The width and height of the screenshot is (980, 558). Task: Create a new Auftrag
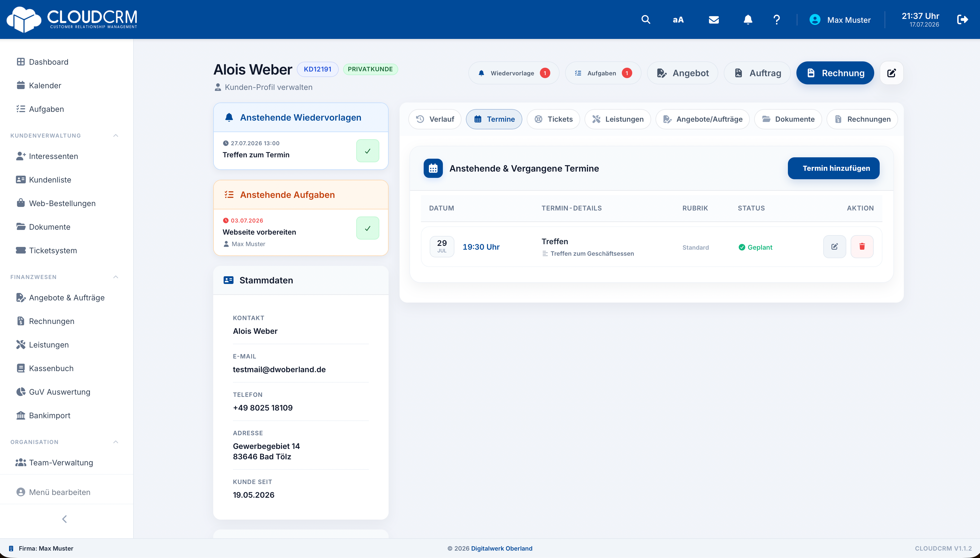coord(757,73)
